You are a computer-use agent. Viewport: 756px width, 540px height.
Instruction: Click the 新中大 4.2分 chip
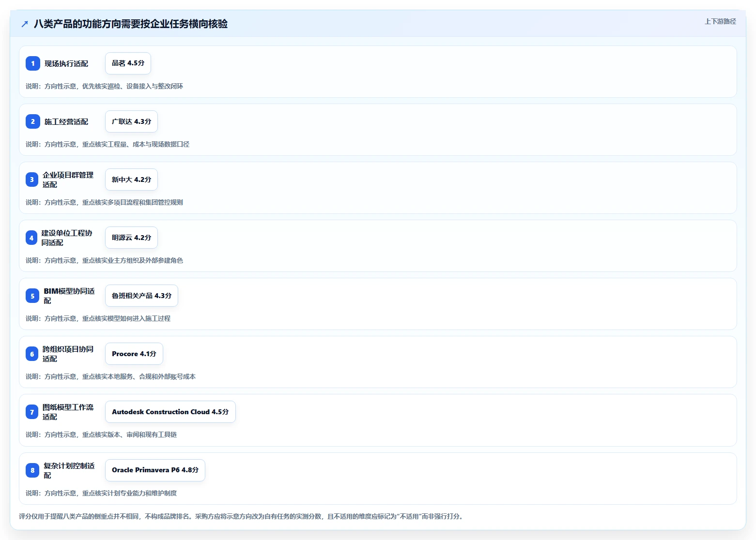[131, 180]
